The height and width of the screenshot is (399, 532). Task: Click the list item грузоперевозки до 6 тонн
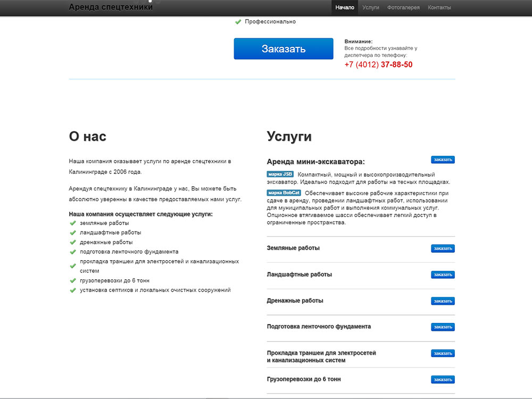click(x=114, y=280)
